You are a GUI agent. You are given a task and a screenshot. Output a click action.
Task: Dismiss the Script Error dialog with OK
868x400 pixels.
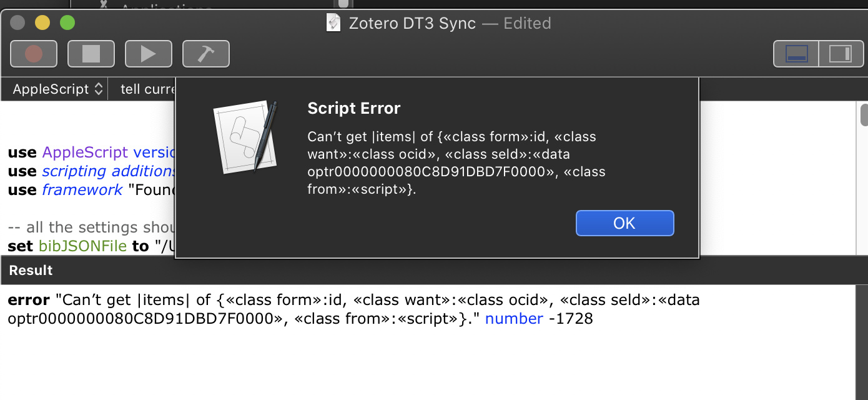[624, 223]
